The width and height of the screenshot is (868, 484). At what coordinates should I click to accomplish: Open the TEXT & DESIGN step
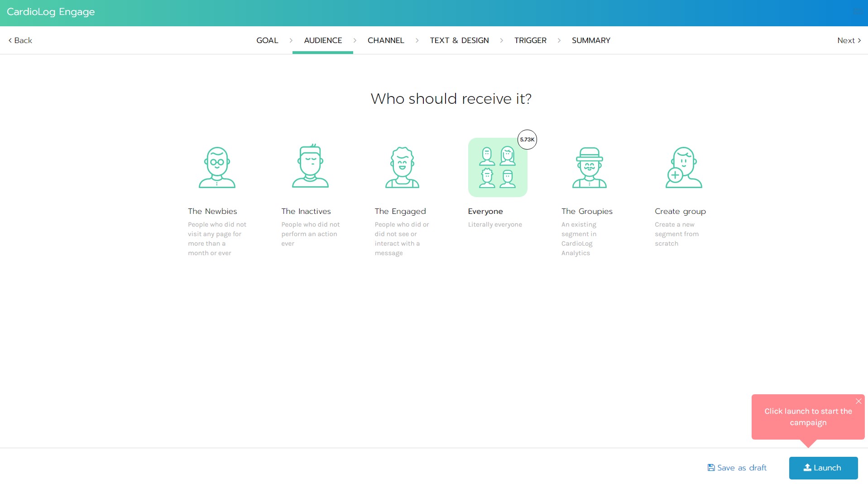tap(459, 40)
